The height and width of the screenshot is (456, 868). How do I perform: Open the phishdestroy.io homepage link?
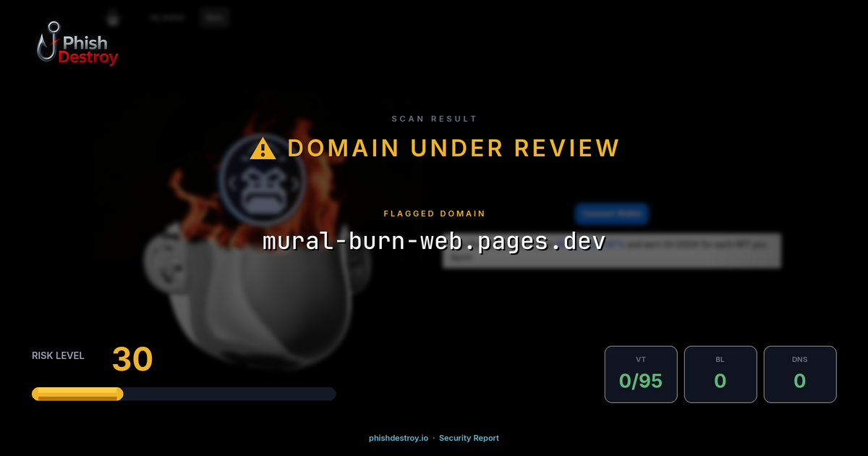tap(397, 438)
